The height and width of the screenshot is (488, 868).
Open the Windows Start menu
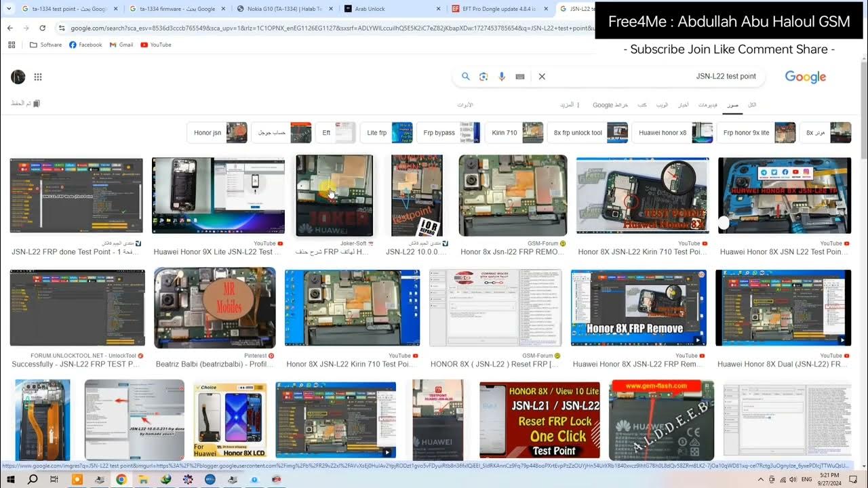click(x=11, y=479)
